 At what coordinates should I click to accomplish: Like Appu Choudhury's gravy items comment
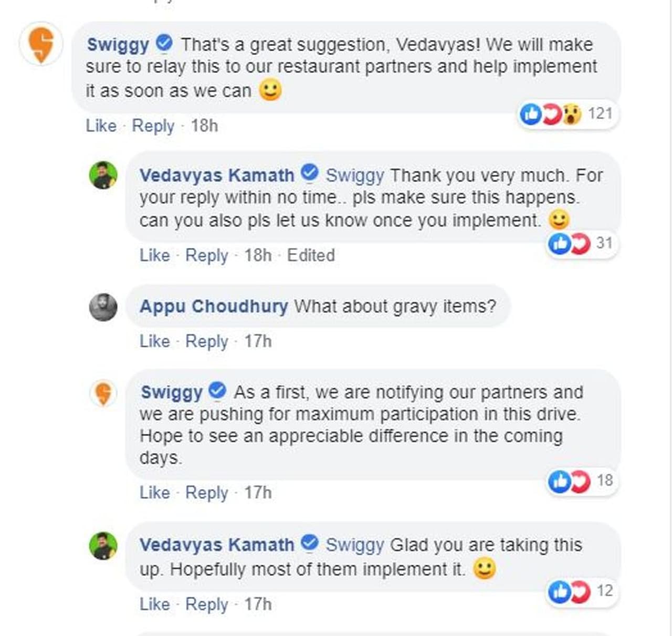click(154, 341)
